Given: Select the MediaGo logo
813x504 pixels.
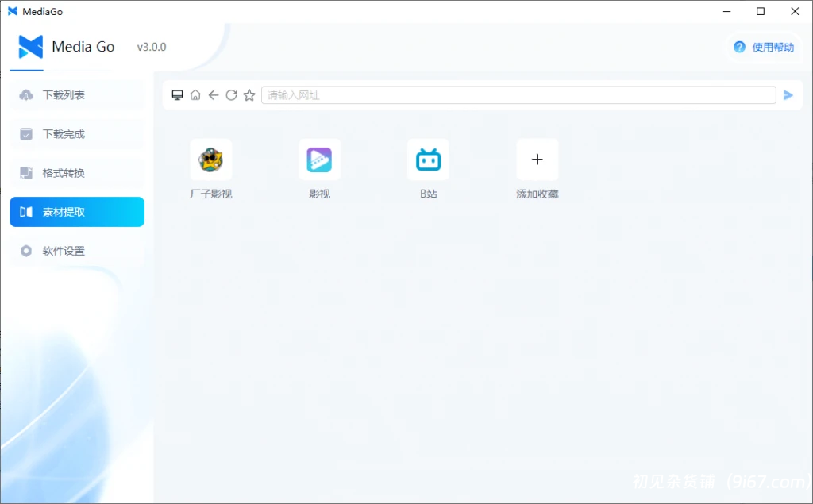Looking at the screenshot, I should (x=29, y=47).
